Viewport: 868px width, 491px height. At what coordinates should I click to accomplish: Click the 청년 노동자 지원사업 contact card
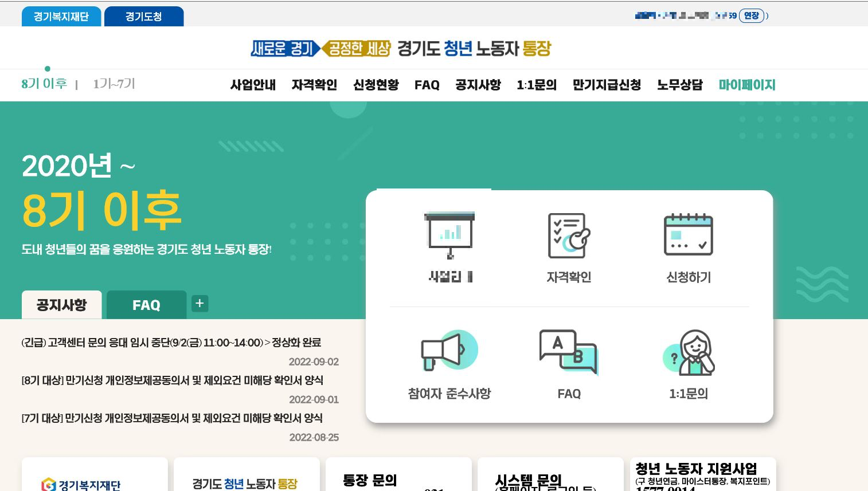(x=703, y=474)
